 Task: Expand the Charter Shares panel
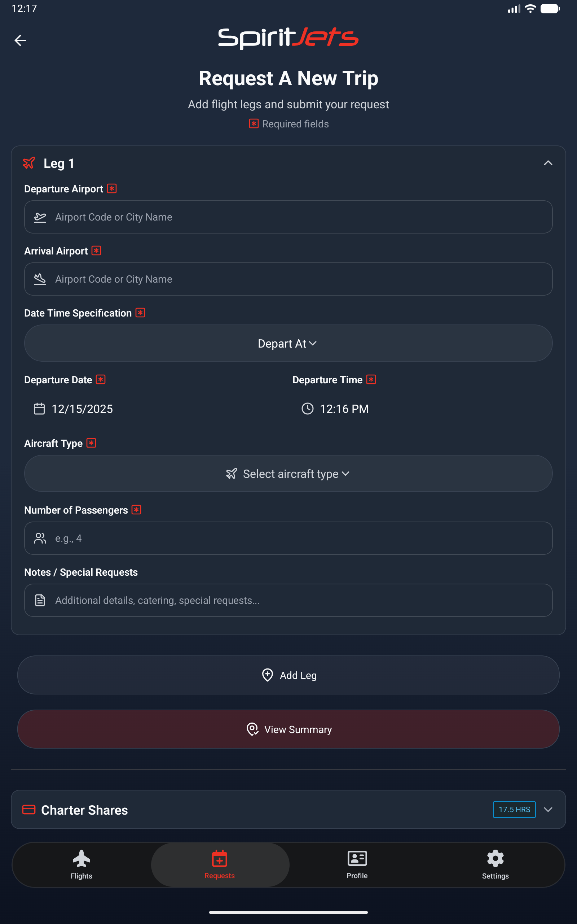548,810
